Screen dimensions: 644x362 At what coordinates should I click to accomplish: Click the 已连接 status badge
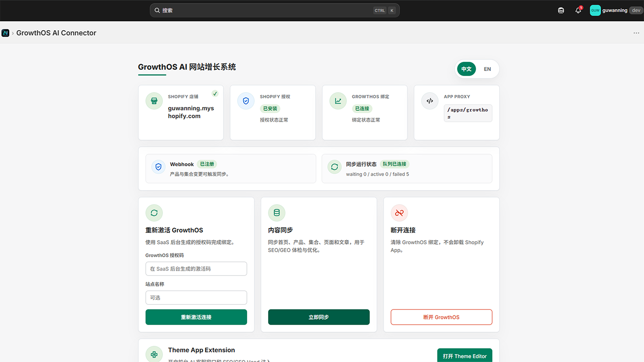(362, 109)
